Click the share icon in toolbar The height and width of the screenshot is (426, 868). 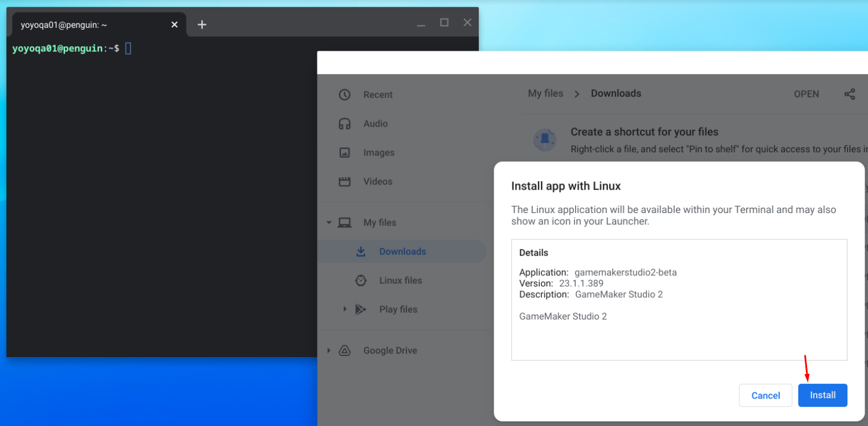click(849, 94)
